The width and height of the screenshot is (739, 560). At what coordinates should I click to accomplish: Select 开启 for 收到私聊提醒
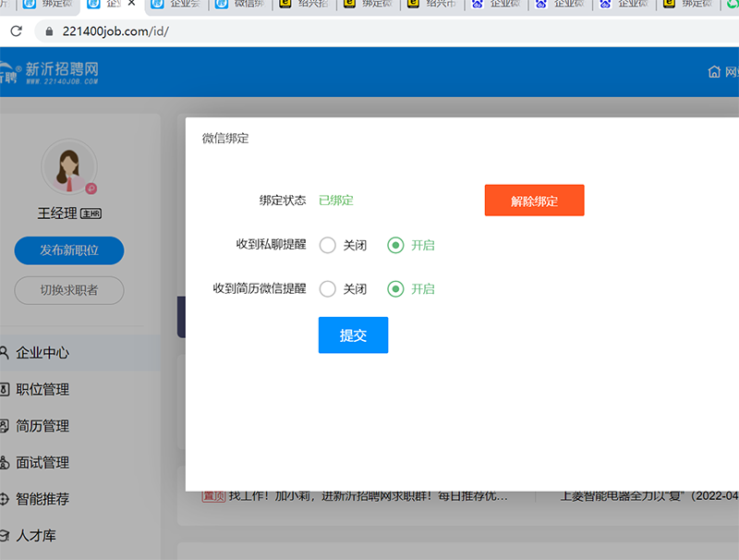point(395,245)
